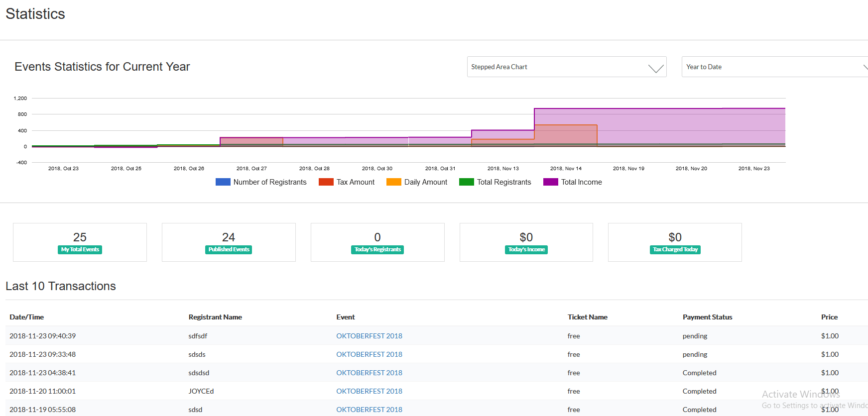This screenshot has height=416, width=868.
Task: Click $1.00 price in sdfsdf row
Action: (830, 336)
